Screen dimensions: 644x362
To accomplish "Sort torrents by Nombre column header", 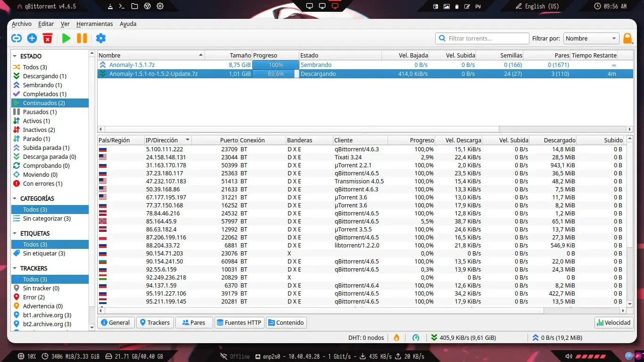I will [151, 55].
